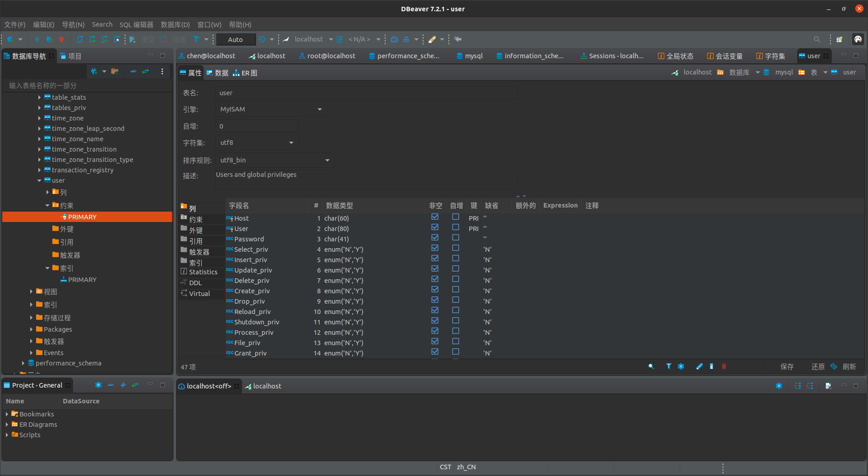This screenshot has width=868, height=476.
Task: Open the collation utf8_bin dropdown
Action: [x=275, y=160]
